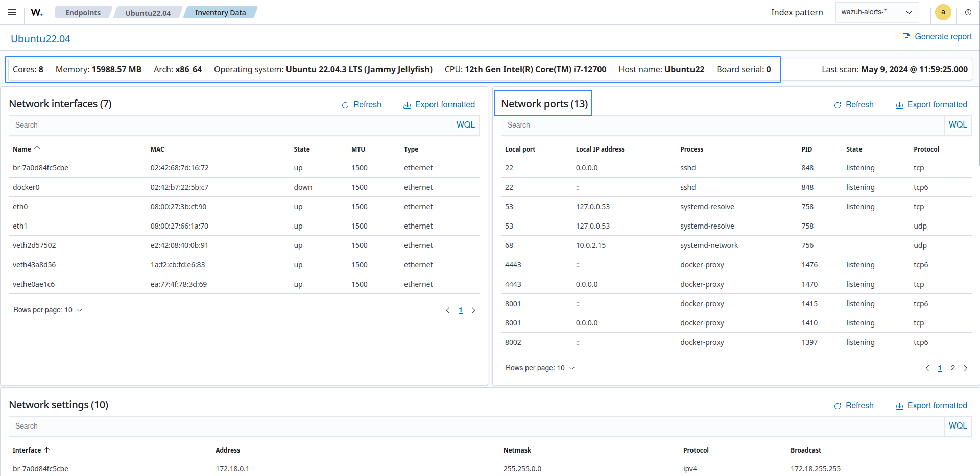The image size is (980, 476).
Task: Click the Ubuntu22.04 agent title link
Action: click(40, 39)
